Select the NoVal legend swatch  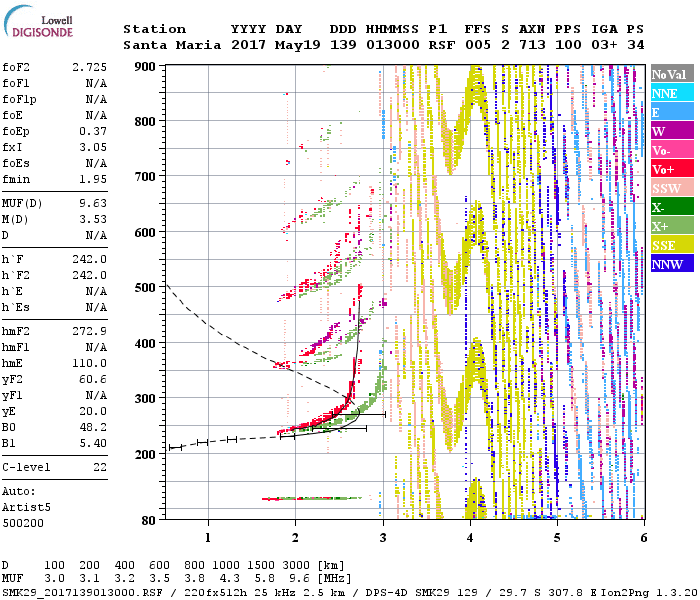pyautogui.click(x=672, y=74)
